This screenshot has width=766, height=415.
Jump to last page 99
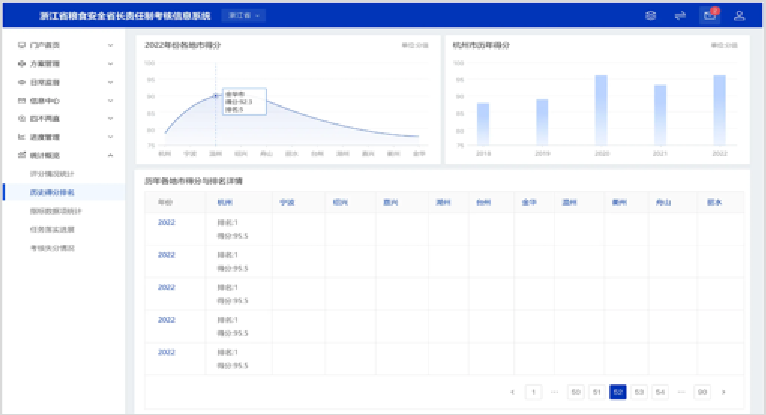[x=702, y=391]
